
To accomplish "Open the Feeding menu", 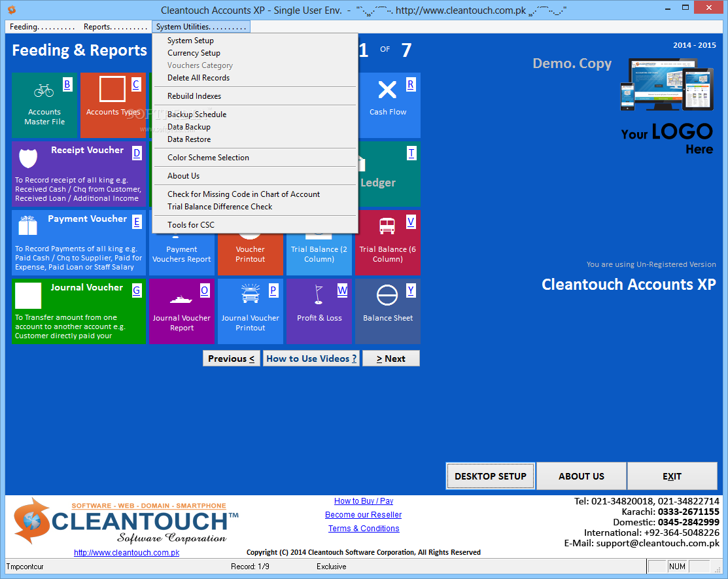I will [x=43, y=27].
